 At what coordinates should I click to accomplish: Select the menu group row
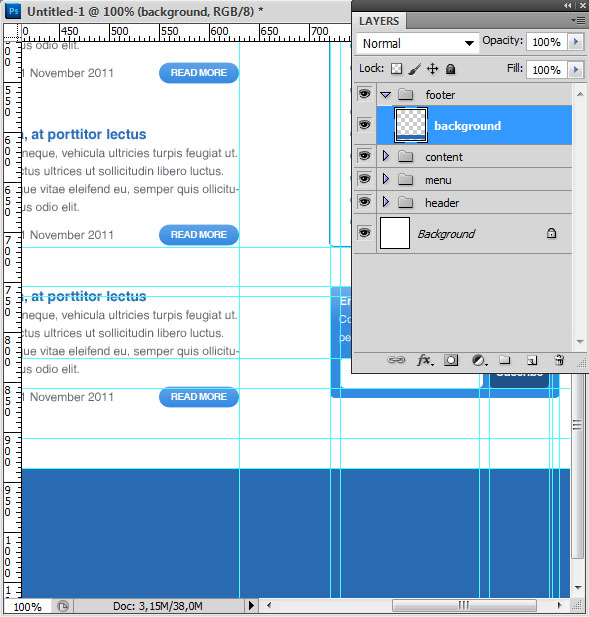click(474, 180)
